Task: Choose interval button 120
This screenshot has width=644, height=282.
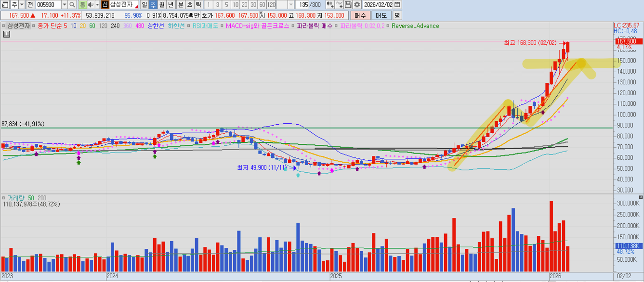Action: tap(271, 4)
